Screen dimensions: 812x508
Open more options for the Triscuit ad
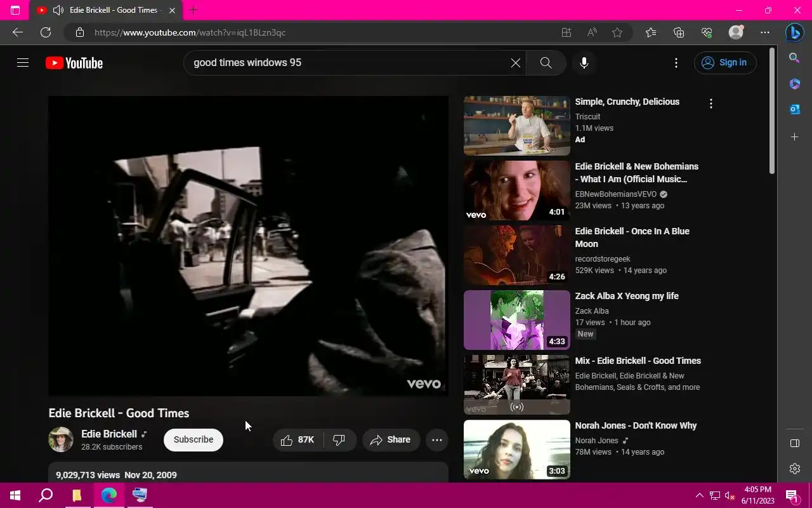[x=711, y=104]
